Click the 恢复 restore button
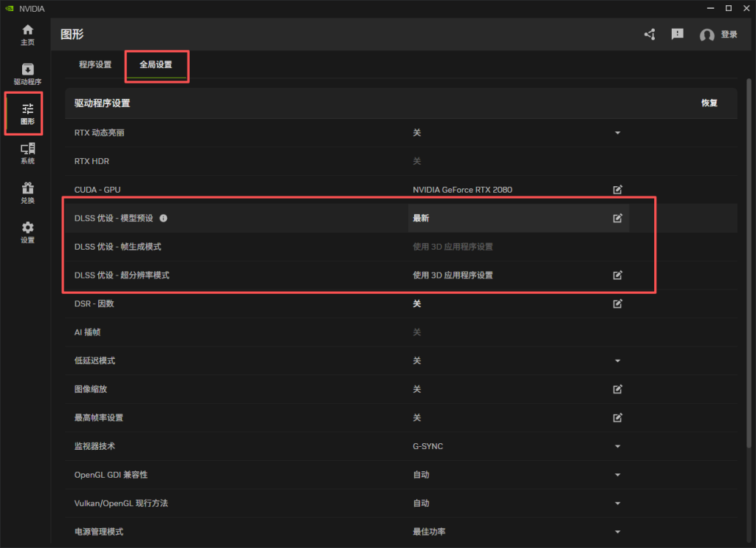The width and height of the screenshot is (756, 548). 709,103
